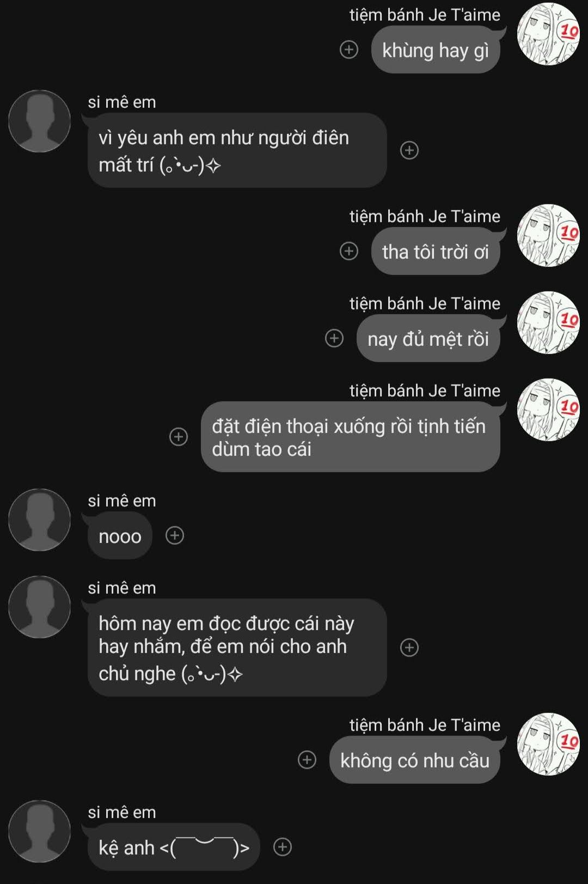Select the "đặt điện thoại xuống" message bubble
The width and height of the screenshot is (588, 884).
click(351, 437)
